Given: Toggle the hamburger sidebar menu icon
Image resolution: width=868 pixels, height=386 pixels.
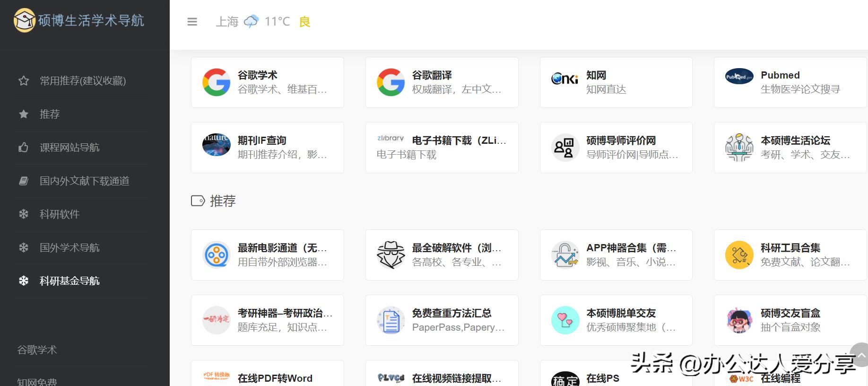Looking at the screenshot, I should coord(192,22).
